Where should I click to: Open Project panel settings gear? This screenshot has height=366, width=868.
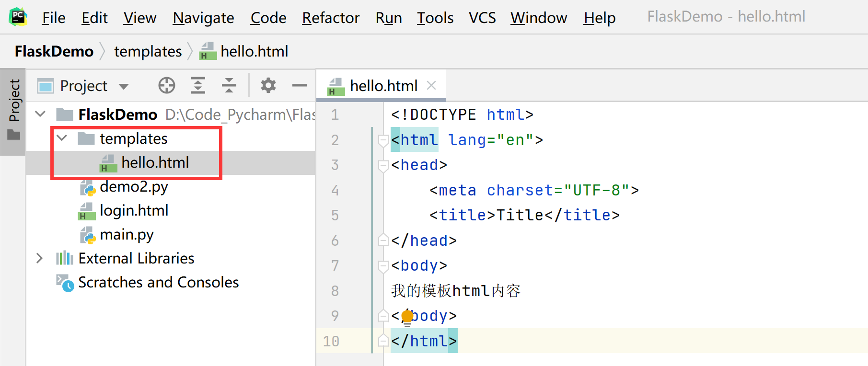[x=268, y=86]
